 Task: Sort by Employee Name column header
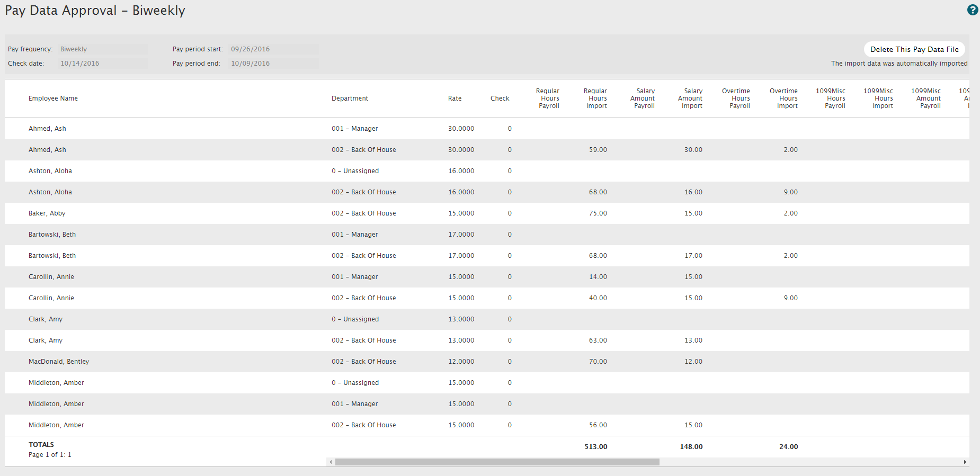coord(53,98)
